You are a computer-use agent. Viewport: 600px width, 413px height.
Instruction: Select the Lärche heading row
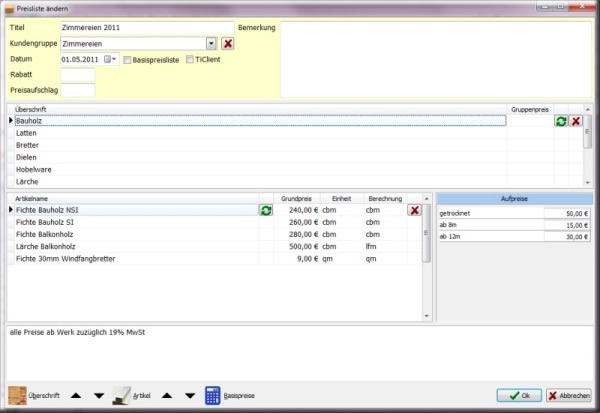pyautogui.click(x=260, y=182)
